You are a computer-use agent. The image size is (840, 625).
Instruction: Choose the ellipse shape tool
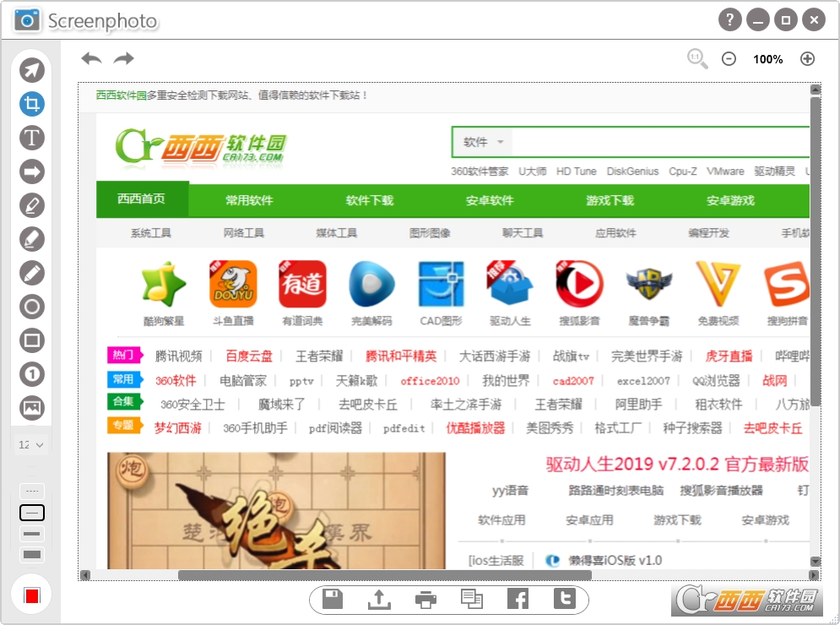point(31,307)
